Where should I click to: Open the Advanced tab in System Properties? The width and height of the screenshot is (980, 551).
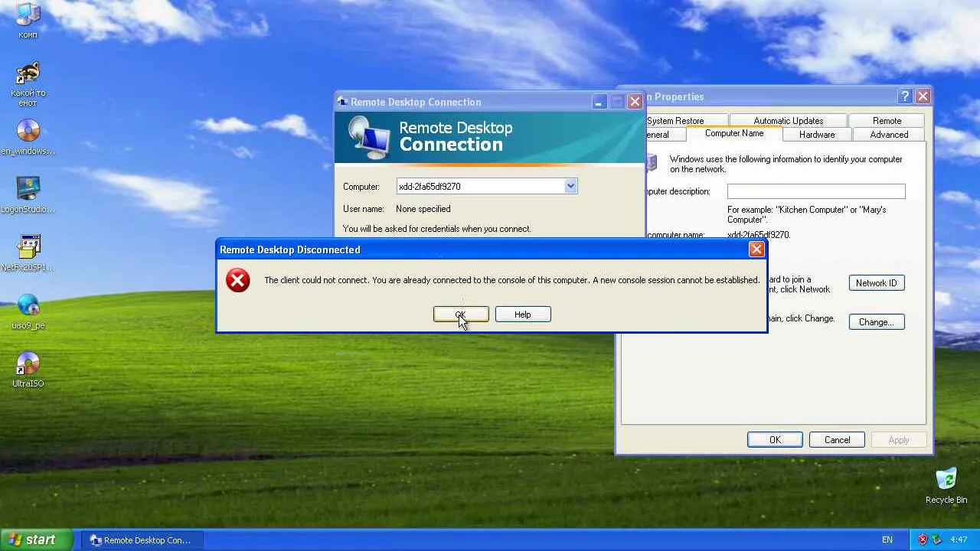(889, 135)
